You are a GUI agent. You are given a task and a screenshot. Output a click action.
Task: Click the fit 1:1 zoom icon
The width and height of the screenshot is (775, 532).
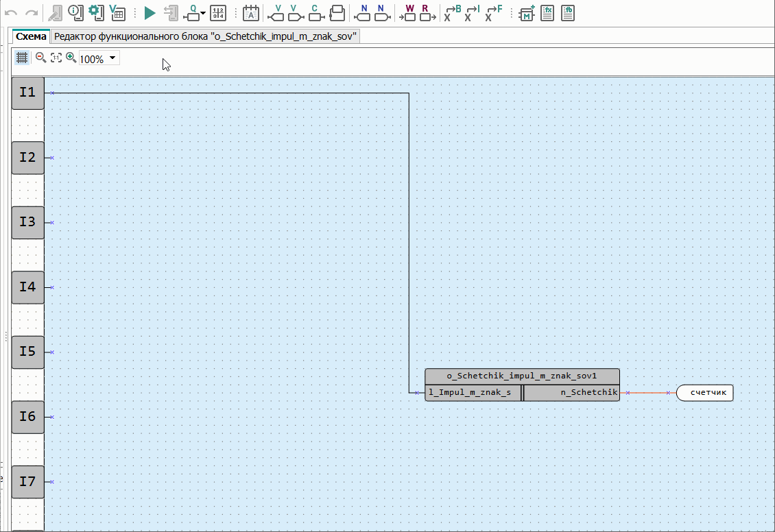coord(56,58)
